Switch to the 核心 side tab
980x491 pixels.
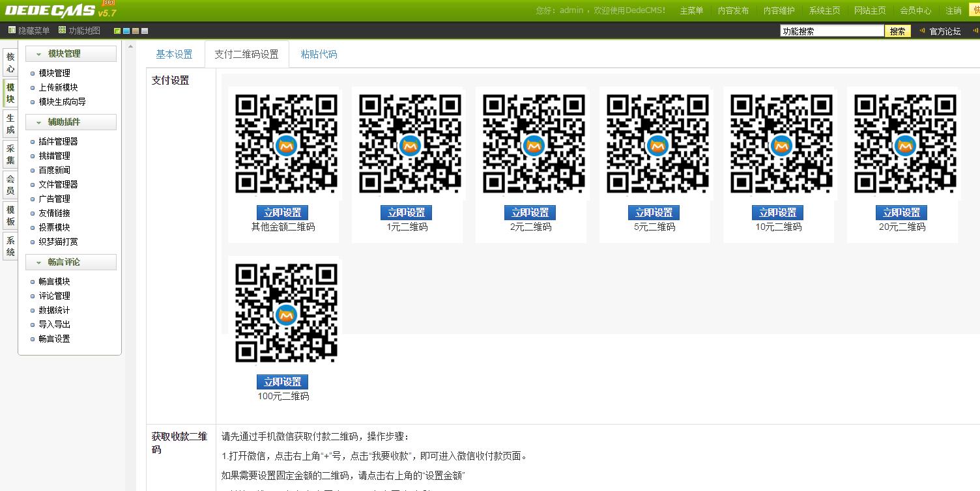pos(10,63)
